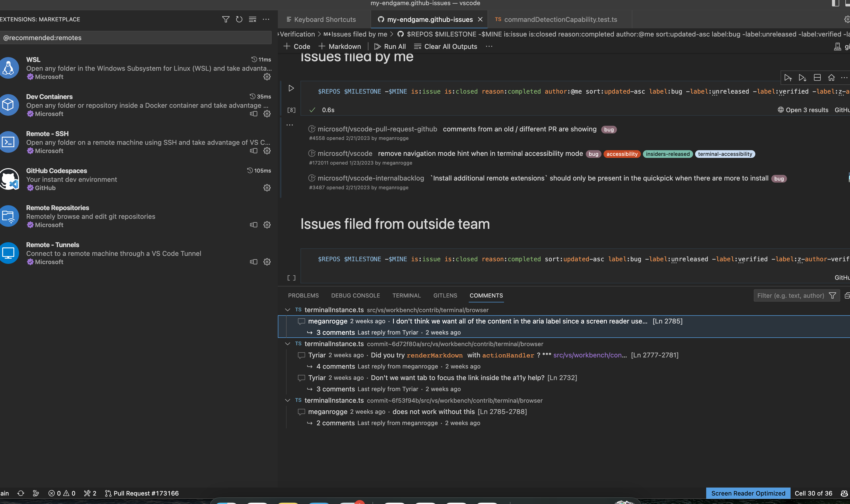Image resolution: width=850 pixels, height=504 pixels.
Task: Open the filter icon in Extensions Marketplace
Action: click(x=226, y=19)
